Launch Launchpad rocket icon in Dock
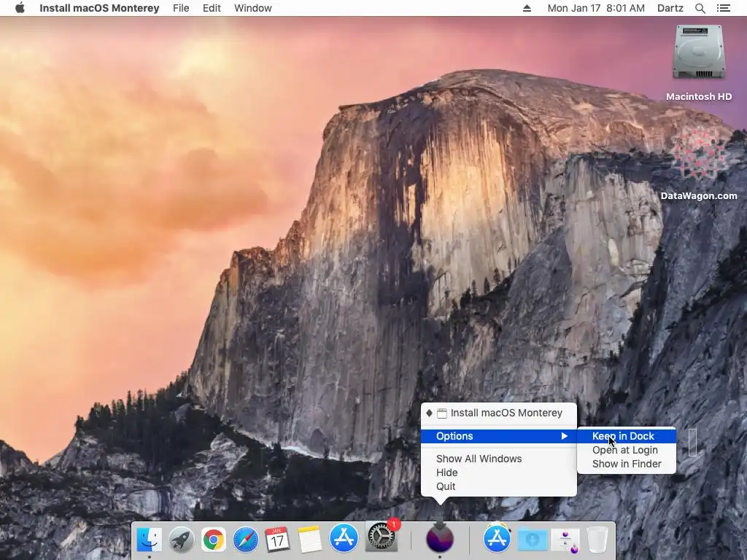The height and width of the screenshot is (560, 747). [x=181, y=540]
